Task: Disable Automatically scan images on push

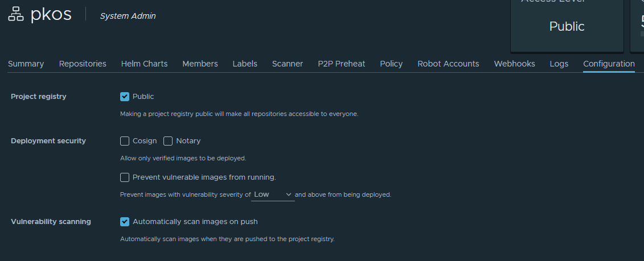Action: coord(125,222)
